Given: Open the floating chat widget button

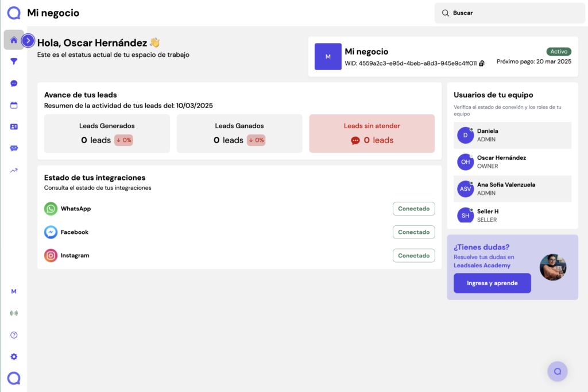Looking at the screenshot, I should click(557, 371).
